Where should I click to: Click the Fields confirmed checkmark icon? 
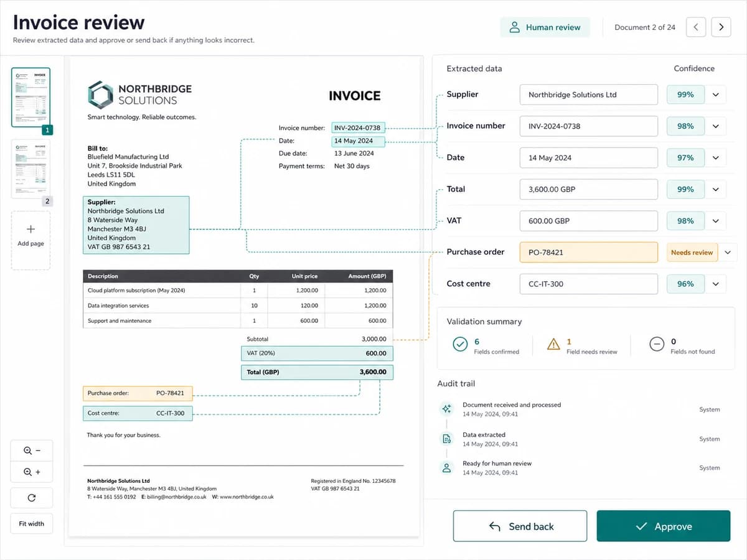(460, 344)
